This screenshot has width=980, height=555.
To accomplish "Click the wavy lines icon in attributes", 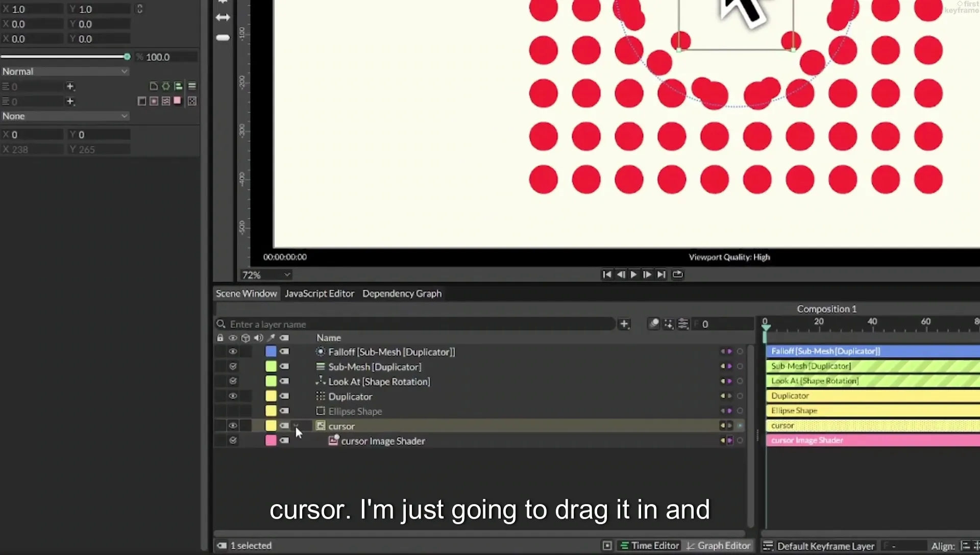I will (x=166, y=101).
